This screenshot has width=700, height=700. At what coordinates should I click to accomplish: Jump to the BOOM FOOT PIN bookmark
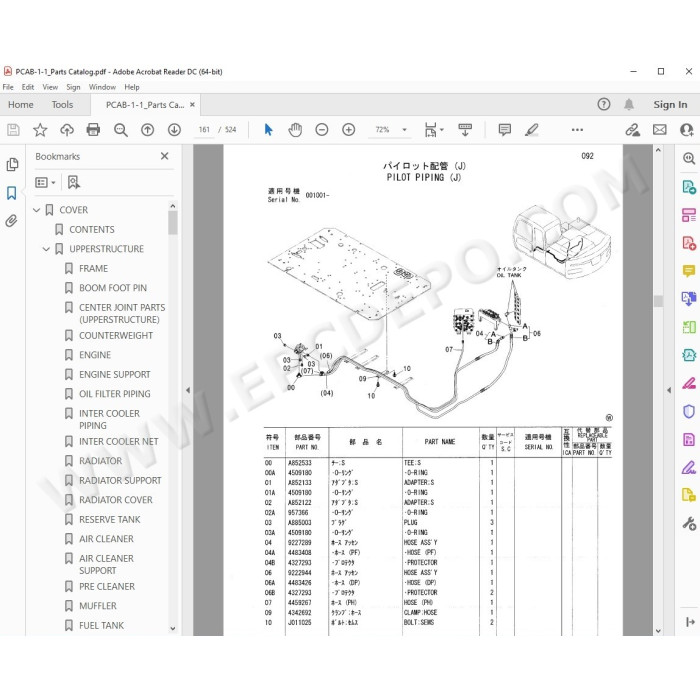[113, 288]
